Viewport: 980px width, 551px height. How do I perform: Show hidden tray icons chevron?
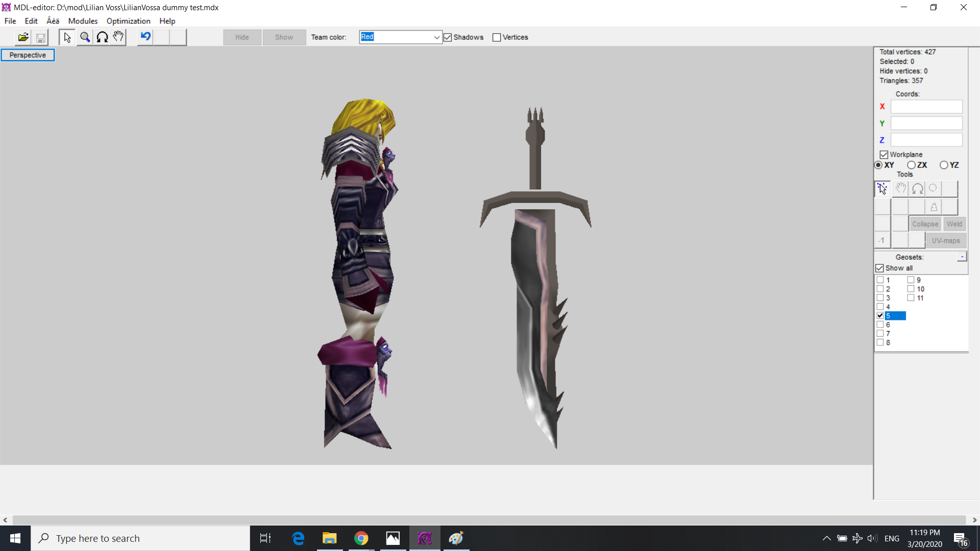(827, 538)
